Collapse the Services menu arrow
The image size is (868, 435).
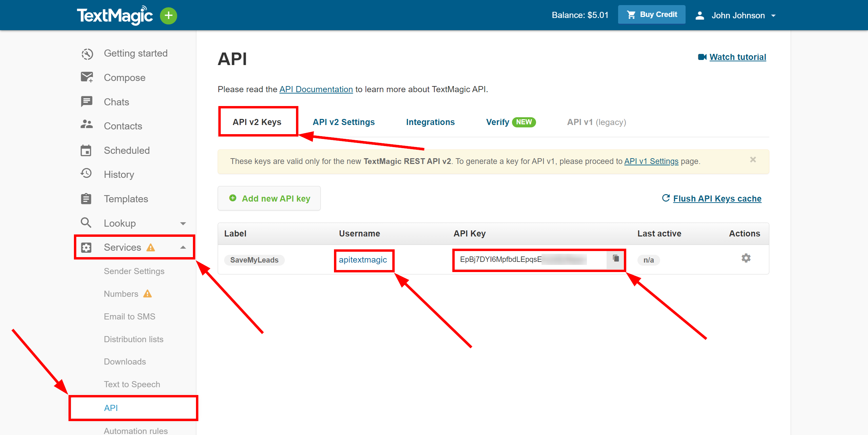coord(183,247)
